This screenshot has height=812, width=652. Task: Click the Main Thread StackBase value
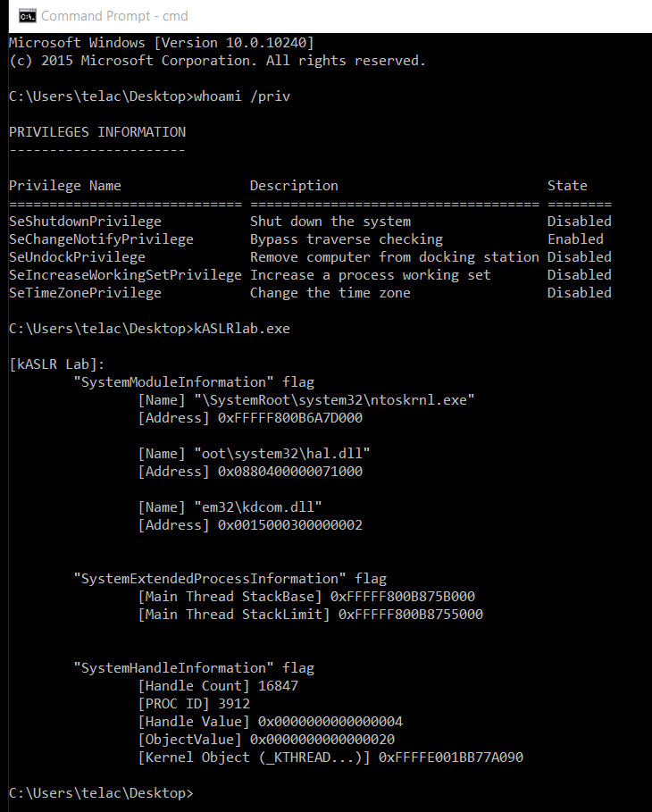[x=403, y=597]
